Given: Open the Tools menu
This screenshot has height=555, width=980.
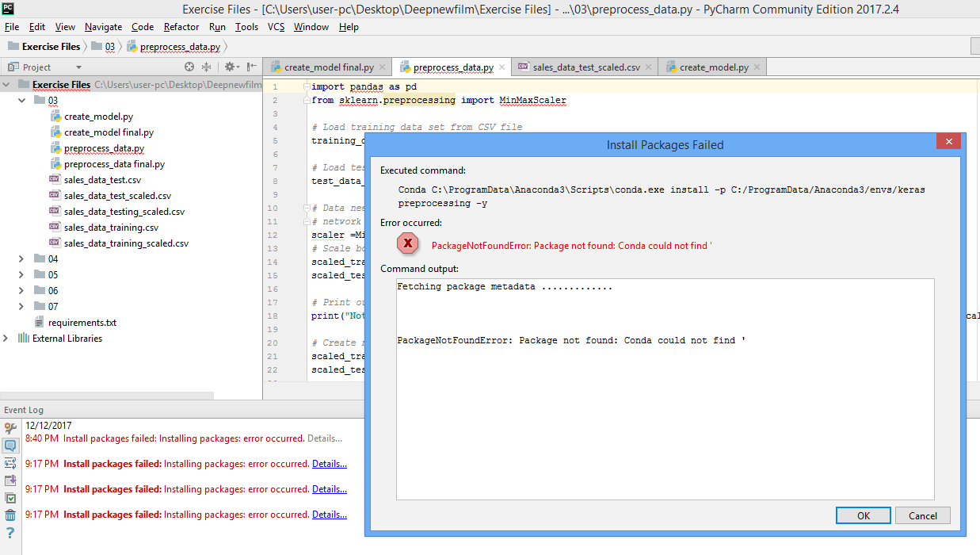Looking at the screenshot, I should [246, 27].
